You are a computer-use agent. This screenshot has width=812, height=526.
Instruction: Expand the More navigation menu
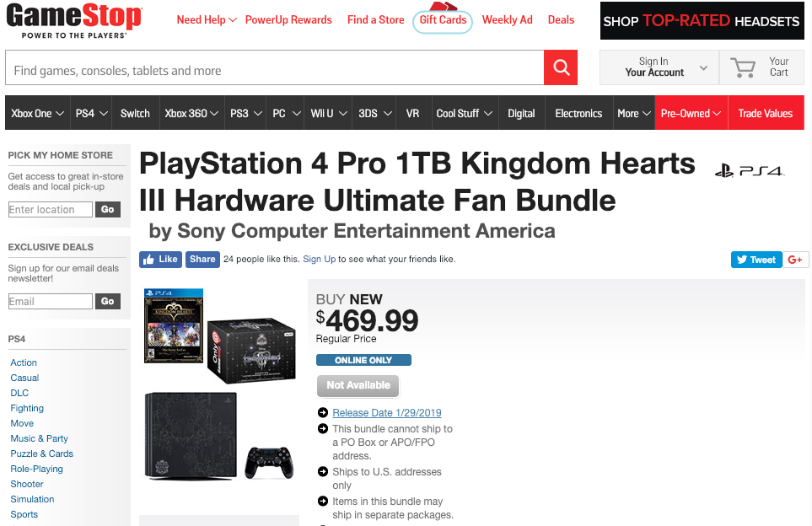[634, 113]
